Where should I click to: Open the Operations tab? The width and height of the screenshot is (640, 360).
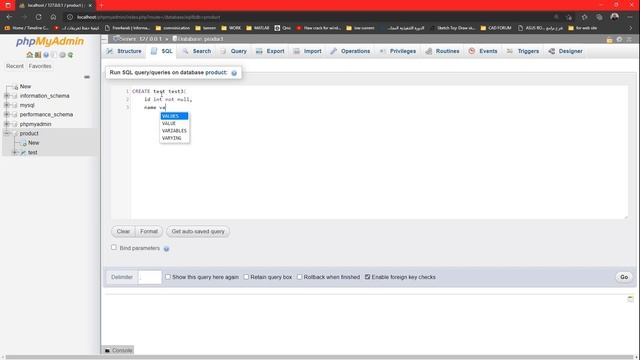click(x=351, y=51)
